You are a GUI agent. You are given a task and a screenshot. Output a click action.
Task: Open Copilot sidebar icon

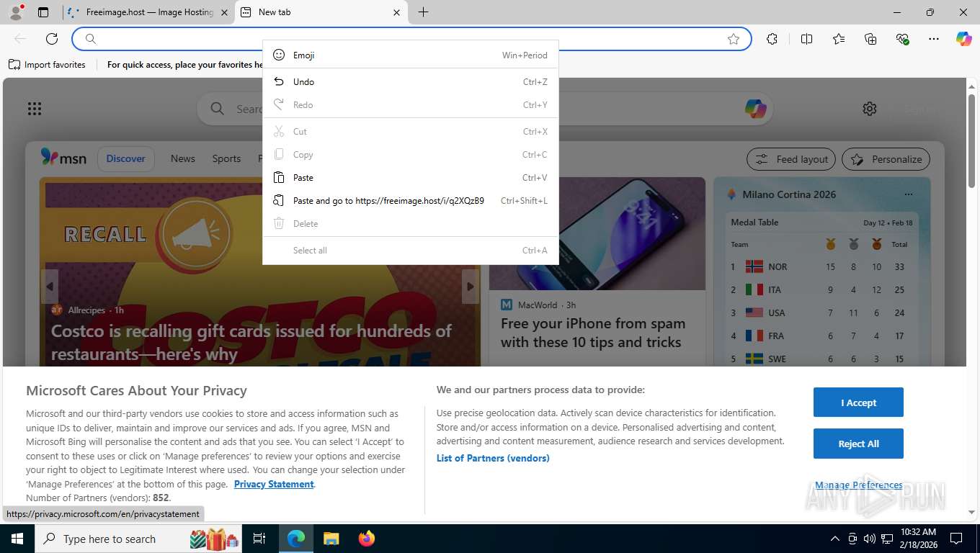(x=963, y=39)
